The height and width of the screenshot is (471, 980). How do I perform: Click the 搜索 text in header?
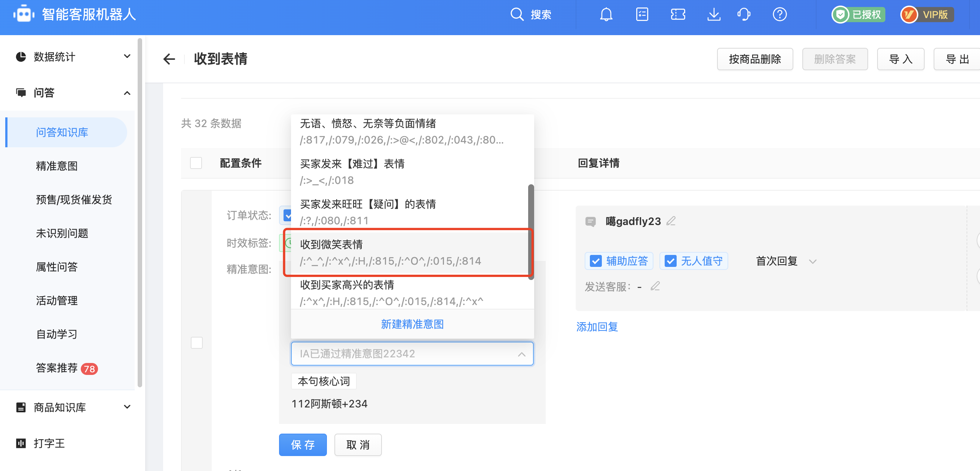point(540,15)
